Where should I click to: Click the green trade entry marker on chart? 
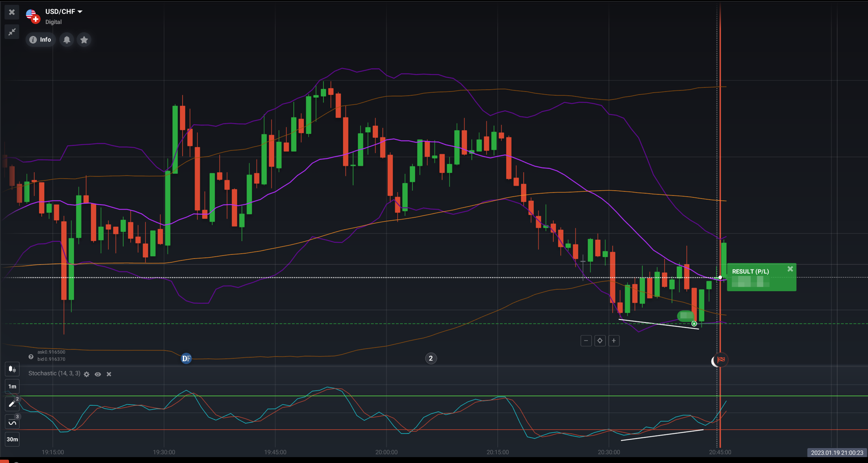[694, 324]
